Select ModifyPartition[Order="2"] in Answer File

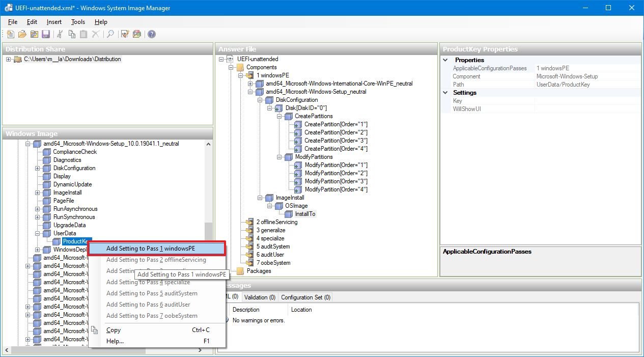[336, 173]
